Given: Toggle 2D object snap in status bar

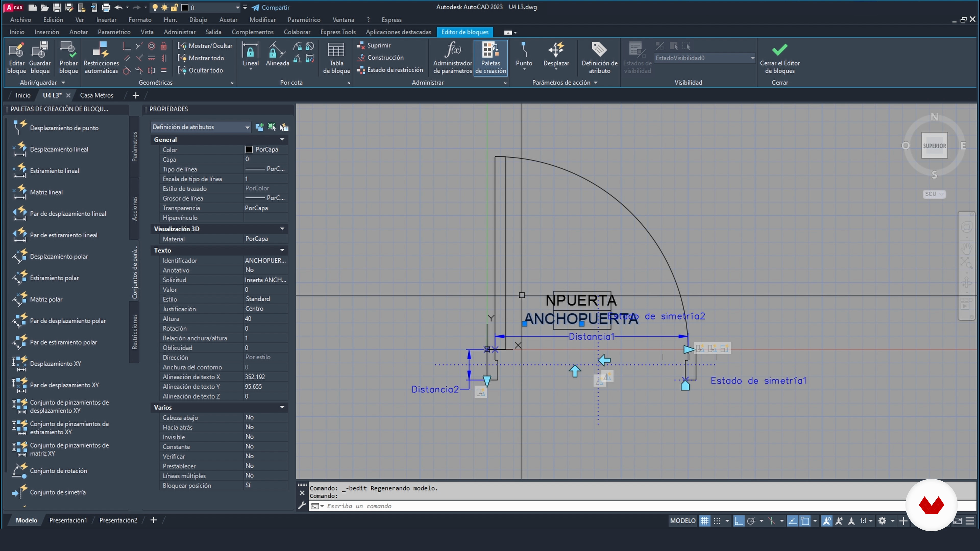Looking at the screenshot, I should [x=805, y=521].
